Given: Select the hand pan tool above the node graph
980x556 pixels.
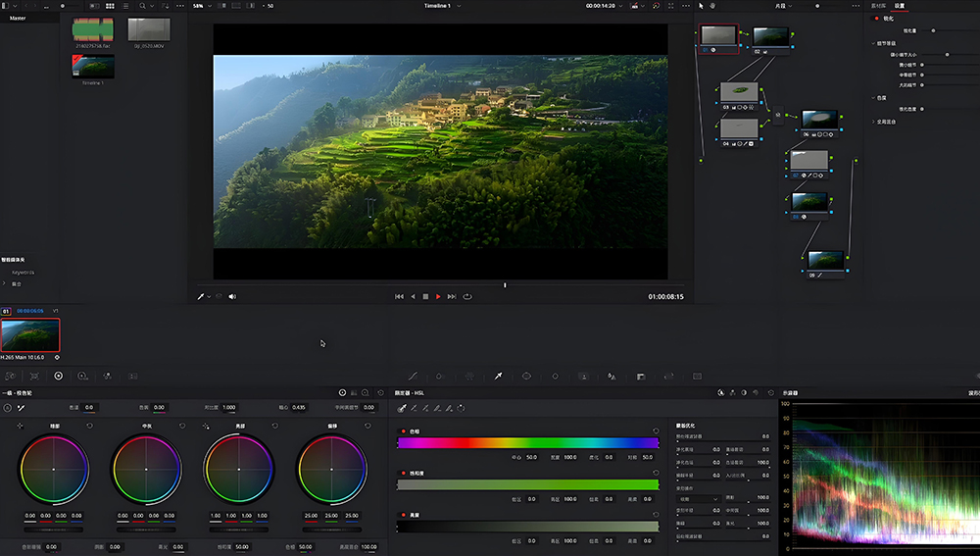Looking at the screenshot, I should pyautogui.click(x=713, y=6).
